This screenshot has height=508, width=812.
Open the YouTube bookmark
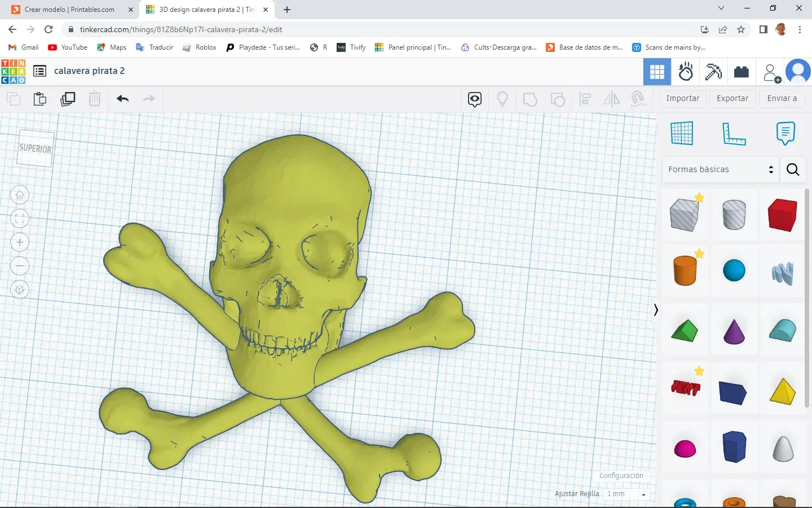coord(68,47)
